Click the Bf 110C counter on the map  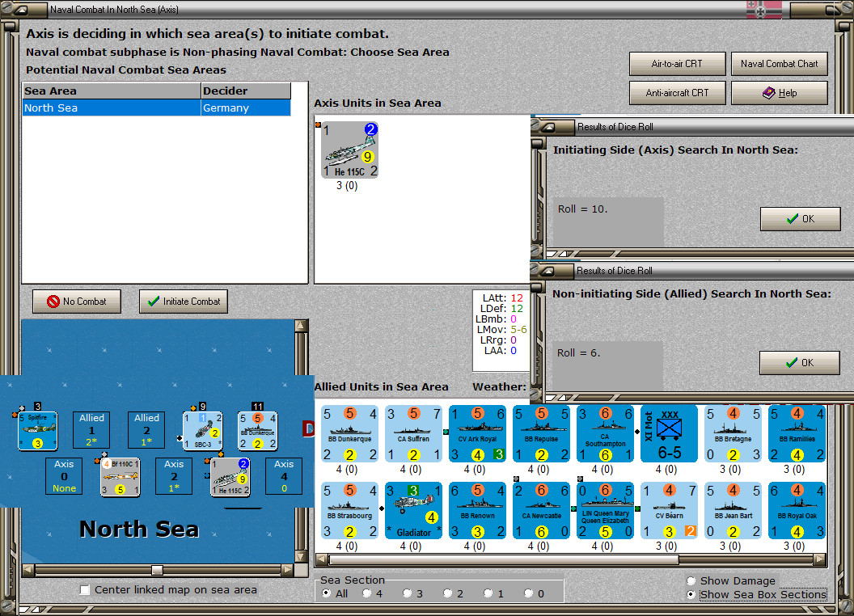[120, 477]
